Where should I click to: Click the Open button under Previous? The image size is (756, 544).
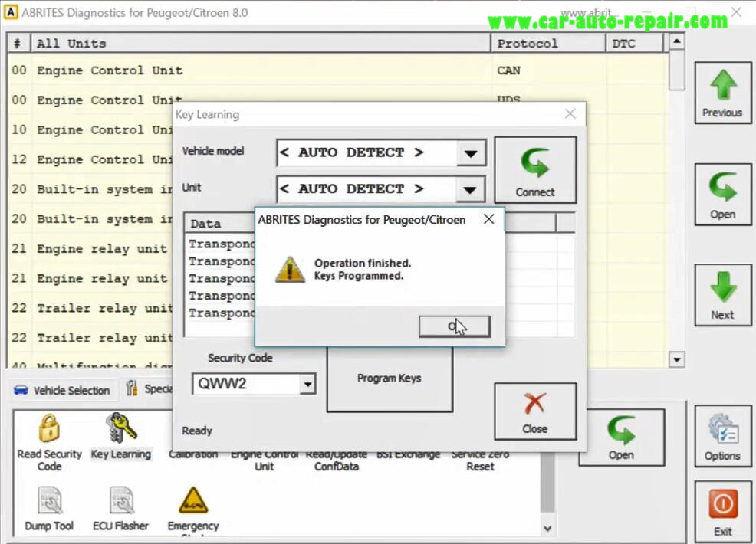[x=722, y=195]
